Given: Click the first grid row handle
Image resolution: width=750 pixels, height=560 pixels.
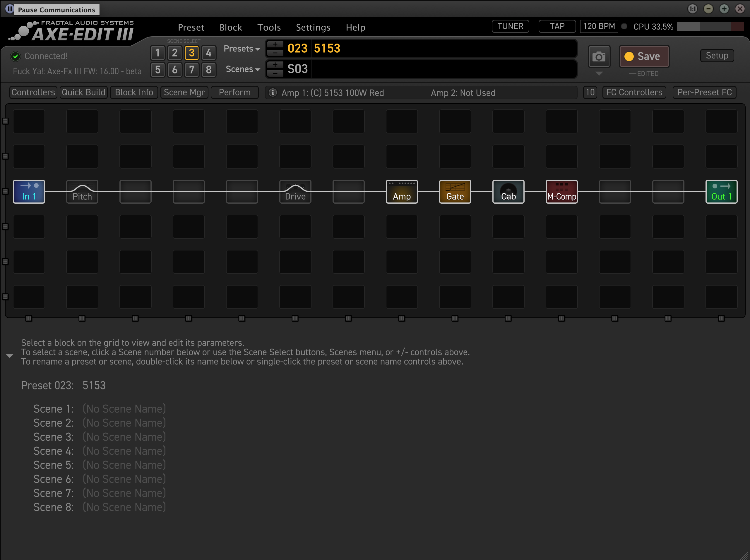Looking at the screenshot, I should coord(5,121).
